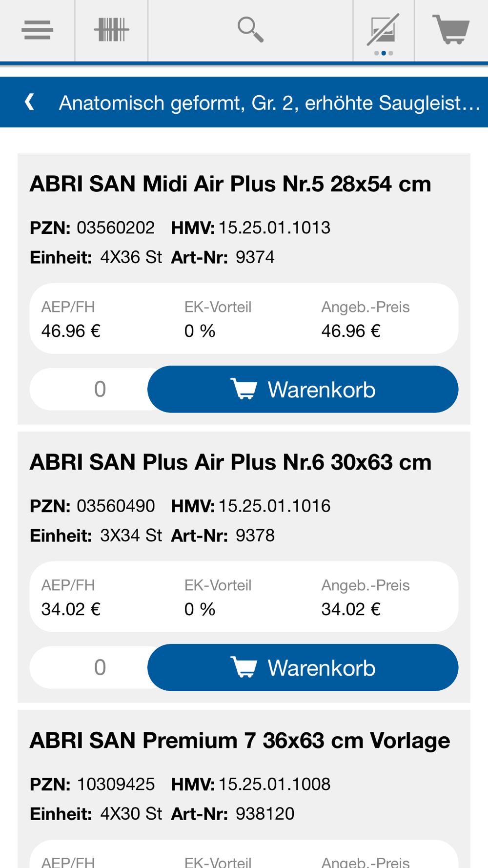The width and height of the screenshot is (488, 868).
Task: Go back using the left chevron
Action: 30,102
